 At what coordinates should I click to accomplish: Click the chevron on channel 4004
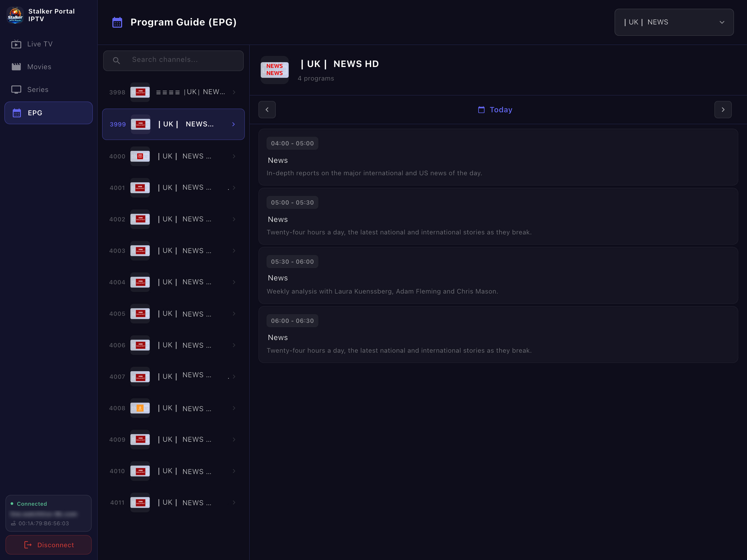234,282
